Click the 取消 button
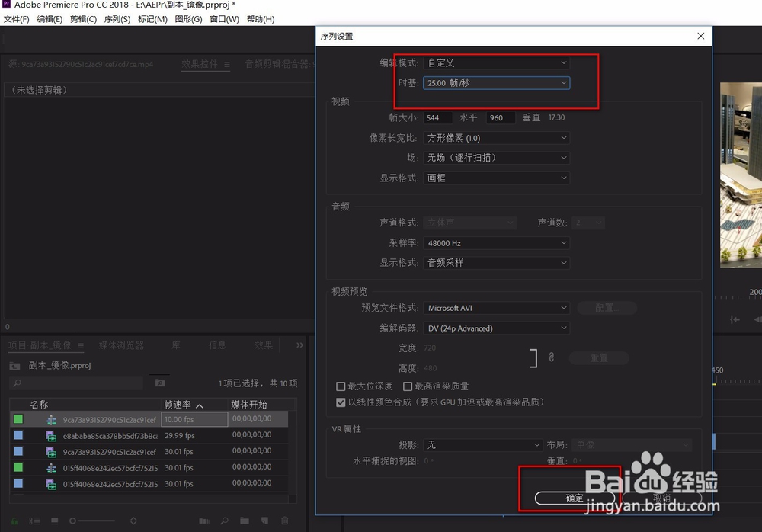 (661, 498)
